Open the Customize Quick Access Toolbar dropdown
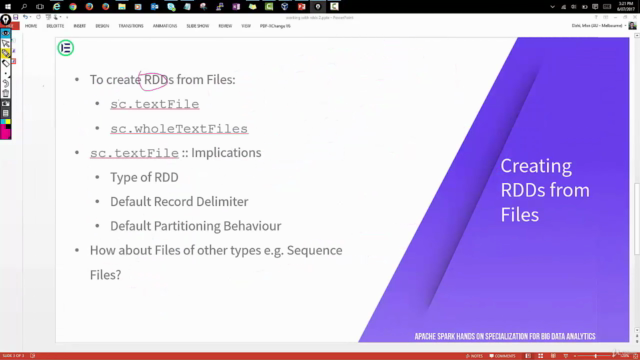 [67, 17]
